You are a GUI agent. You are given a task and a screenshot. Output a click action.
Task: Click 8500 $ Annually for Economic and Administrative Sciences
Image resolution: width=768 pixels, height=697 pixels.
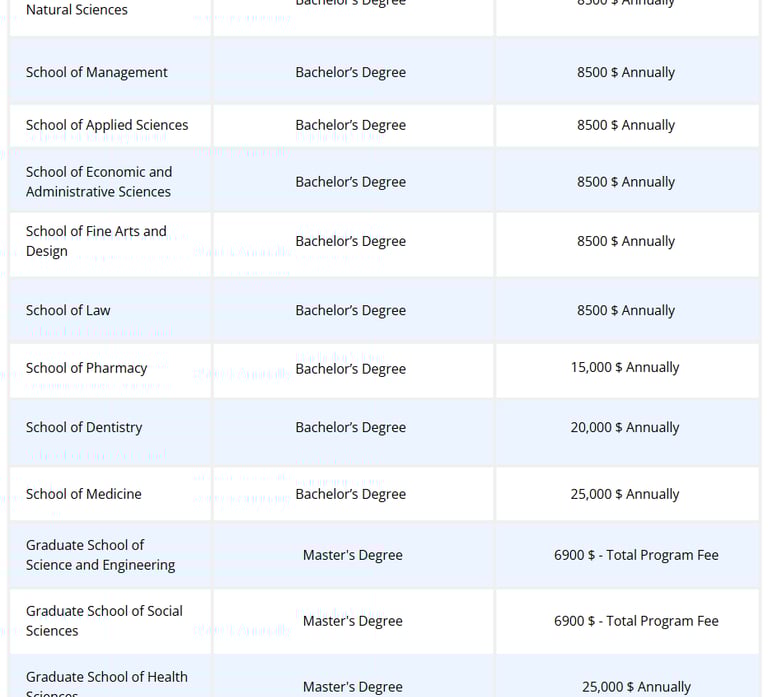tap(626, 182)
